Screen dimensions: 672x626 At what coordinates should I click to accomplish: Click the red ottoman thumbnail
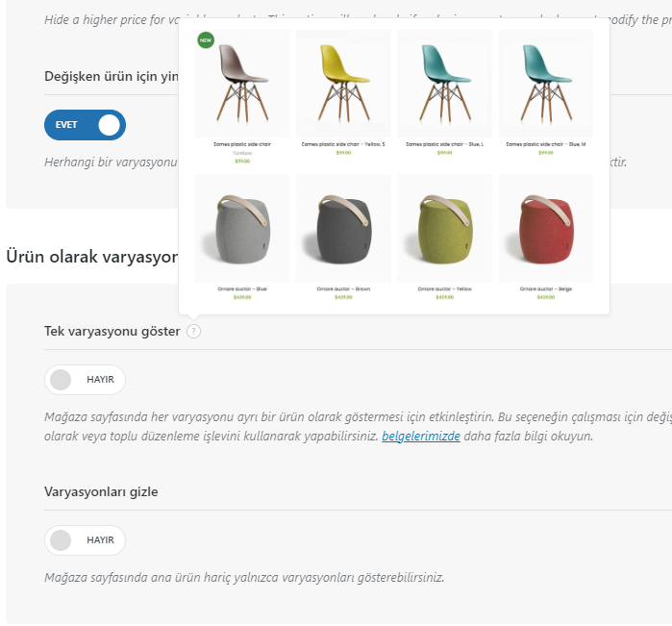[546, 228]
